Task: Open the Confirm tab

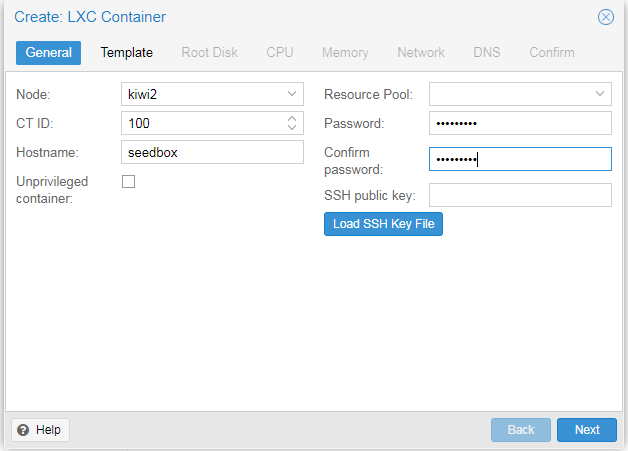Action: point(552,52)
